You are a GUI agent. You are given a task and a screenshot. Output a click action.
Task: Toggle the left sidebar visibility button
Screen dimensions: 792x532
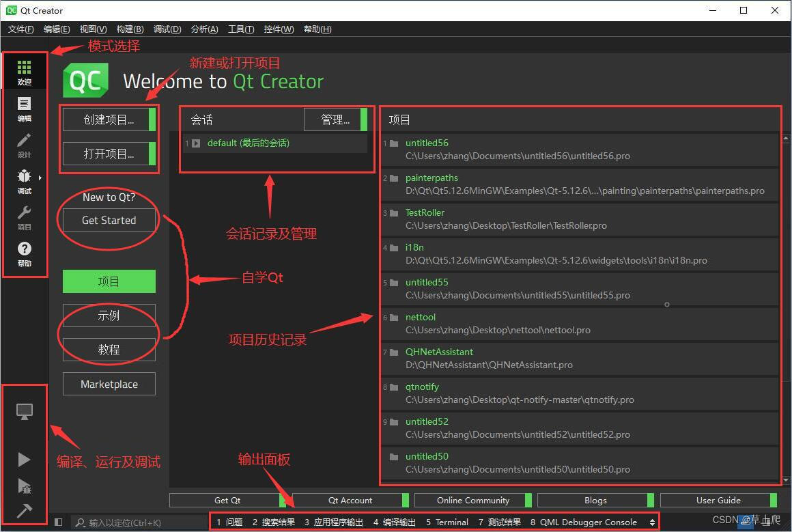point(59,522)
